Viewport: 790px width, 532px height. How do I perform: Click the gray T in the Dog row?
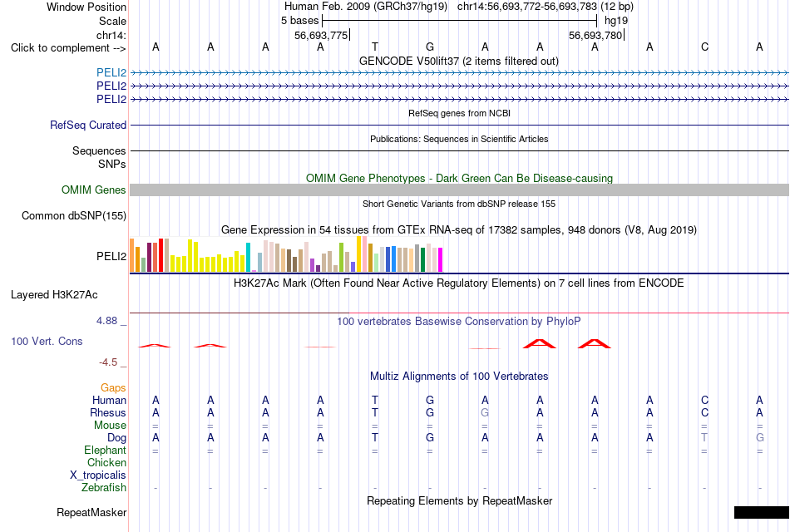click(704, 438)
